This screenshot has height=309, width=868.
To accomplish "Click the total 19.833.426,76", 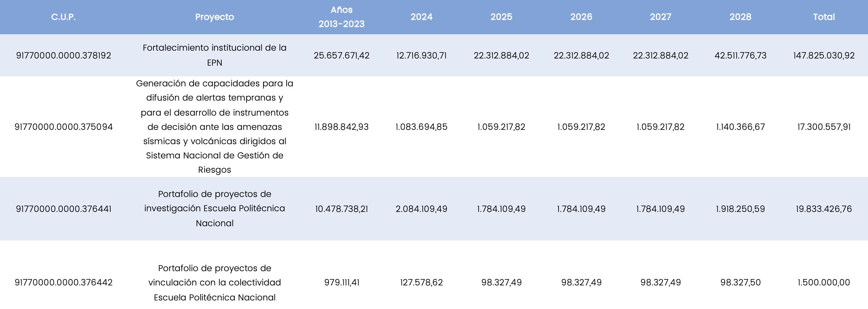I will pyautogui.click(x=824, y=209).
